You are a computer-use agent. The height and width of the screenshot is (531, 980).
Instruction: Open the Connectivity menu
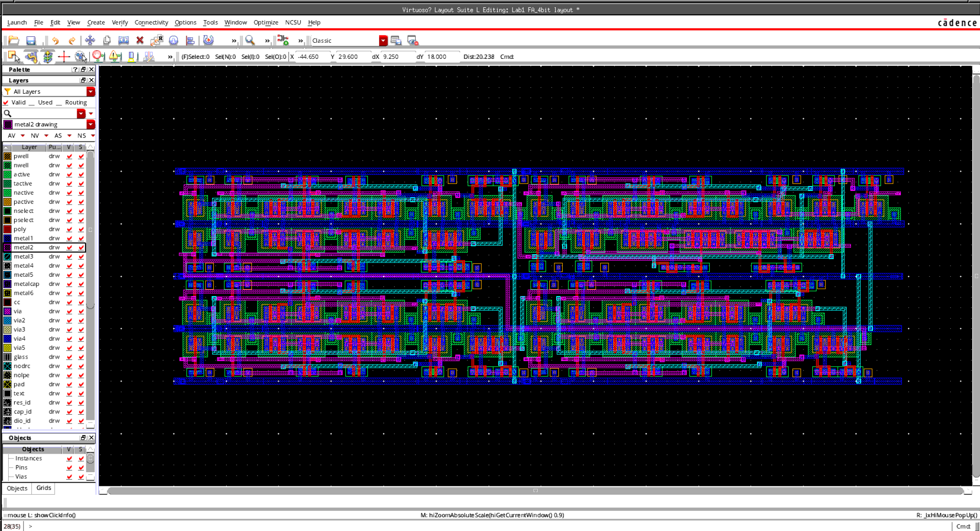(151, 23)
